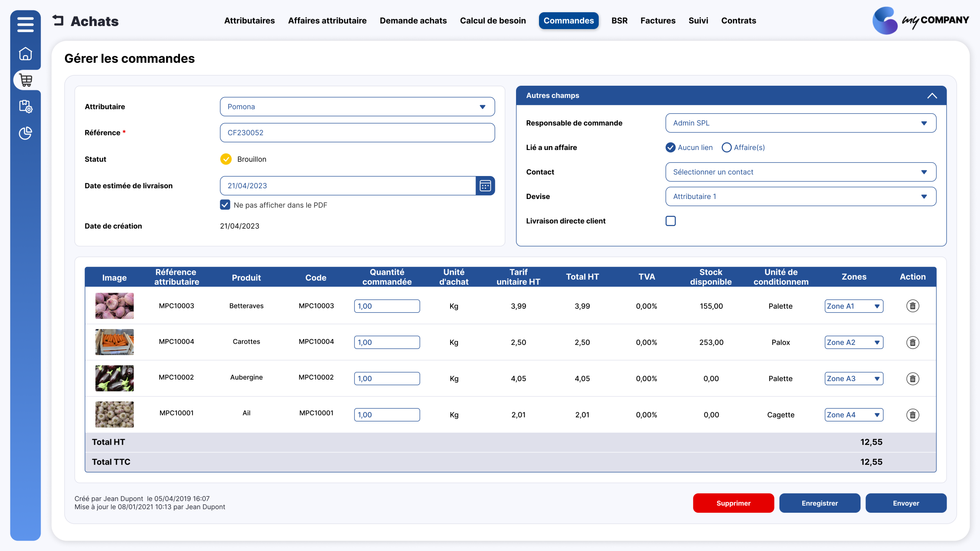Image resolution: width=980 pixels, height=551 pixels.
Task: Open the hamburger menu in sidebar
Action: 25,24
